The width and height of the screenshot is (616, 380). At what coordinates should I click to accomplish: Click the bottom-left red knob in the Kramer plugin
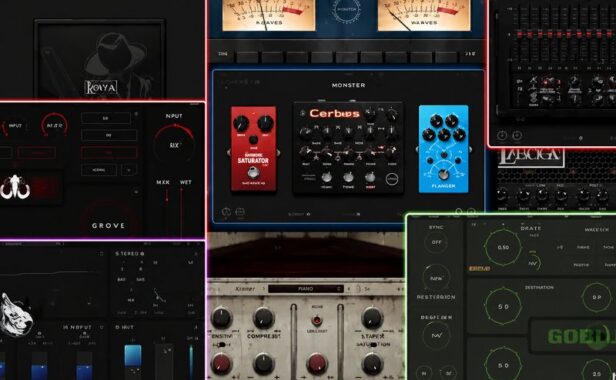(222, 363)
